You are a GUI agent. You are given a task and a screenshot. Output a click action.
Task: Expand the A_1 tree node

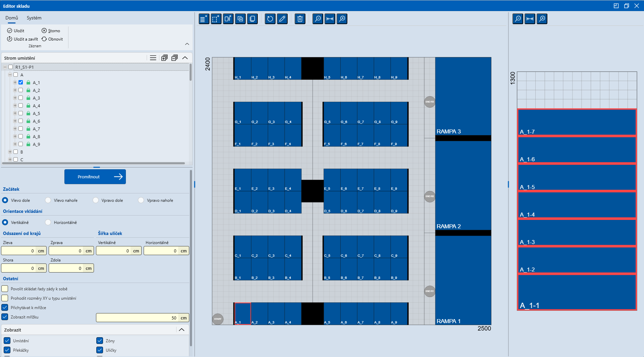pyautogui.click(x=15, y=82)
